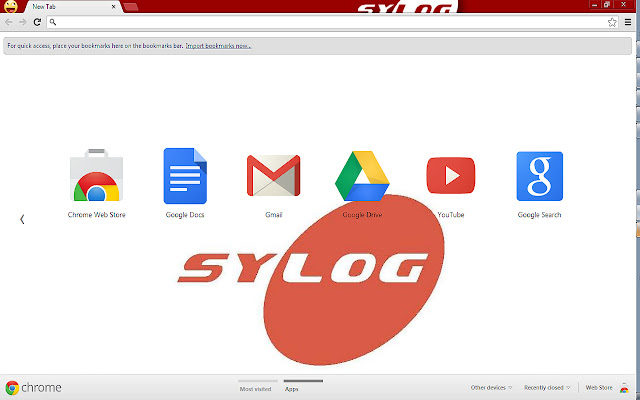The image size is (640, 400).
Task: Switch to the Most visited section
Action: pyautogui.click(x=256, y=389)
